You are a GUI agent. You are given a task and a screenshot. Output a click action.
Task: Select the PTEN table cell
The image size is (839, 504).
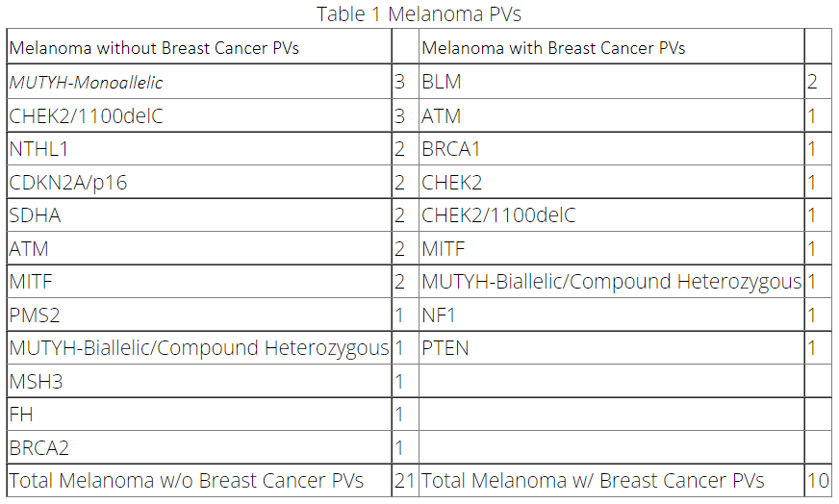point(445,348)
